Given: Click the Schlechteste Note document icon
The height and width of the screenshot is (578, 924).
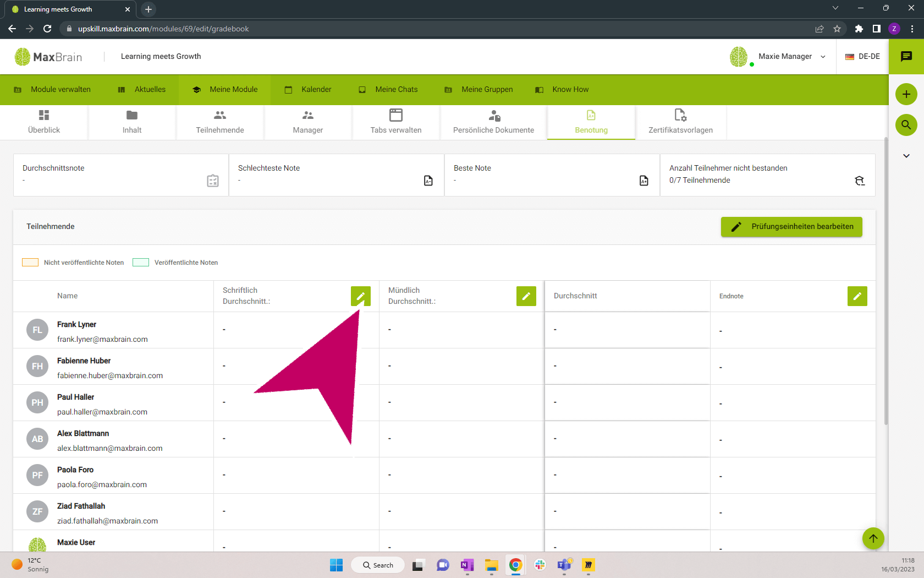Looking at the screenshot, I should (428, 181).
